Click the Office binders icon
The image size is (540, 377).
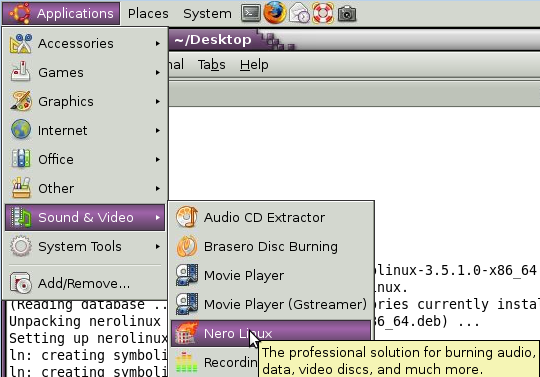(21, 158)
